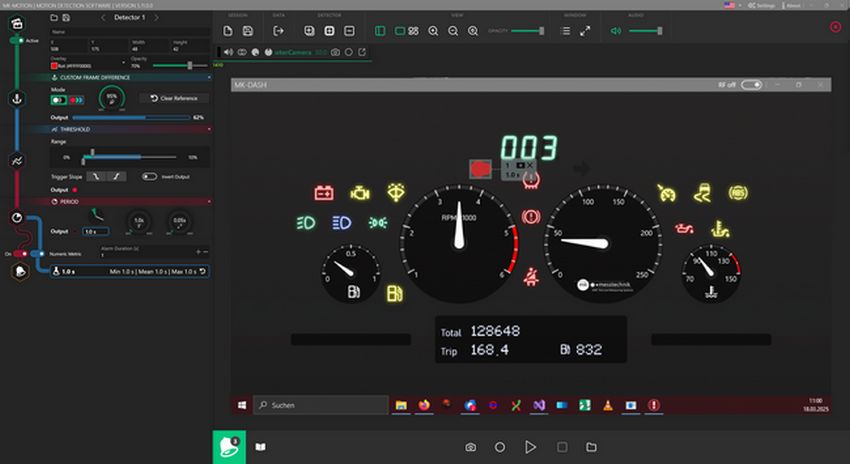Toggle the Invert Output switch
The height and width of the screenshot is (464, 850).
pos(150,176)
